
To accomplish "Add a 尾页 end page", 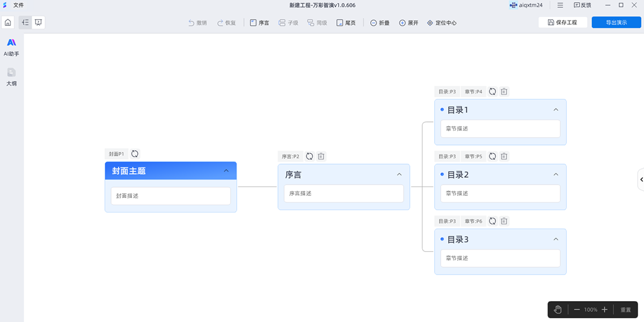I will pos(346,23).
